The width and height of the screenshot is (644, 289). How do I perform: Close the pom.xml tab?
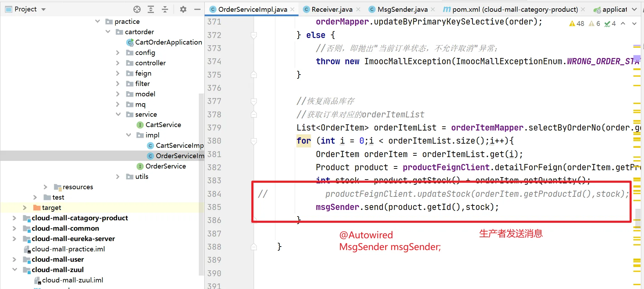[583, 9]
